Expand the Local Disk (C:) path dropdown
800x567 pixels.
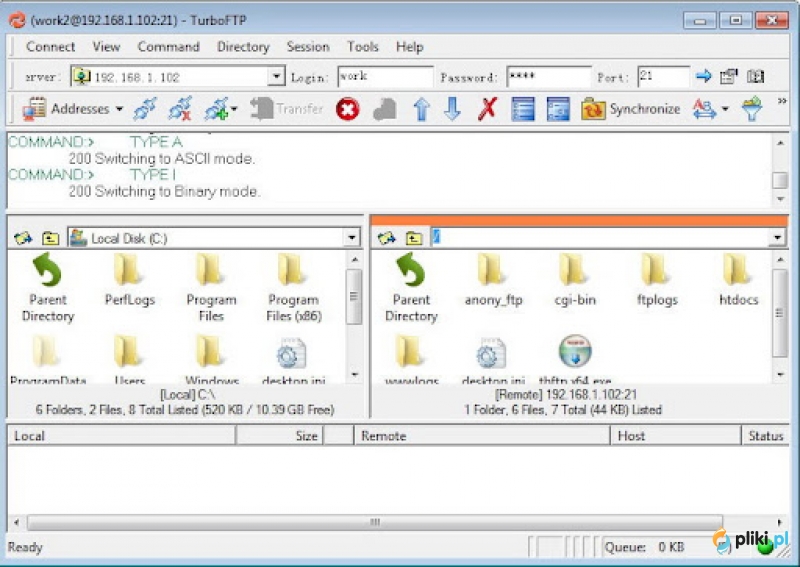[352, 238]
